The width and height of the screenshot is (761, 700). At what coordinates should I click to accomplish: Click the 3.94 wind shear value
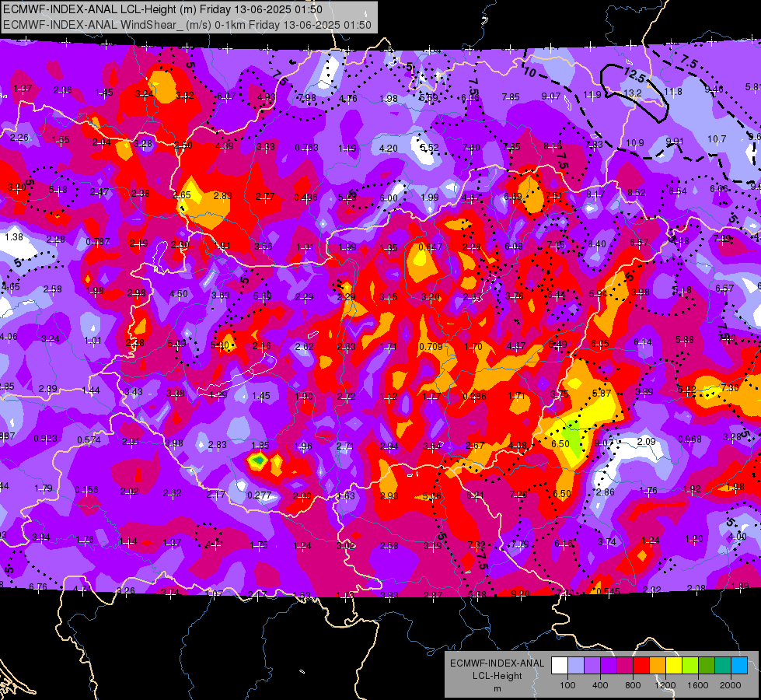tap(41, 537)
